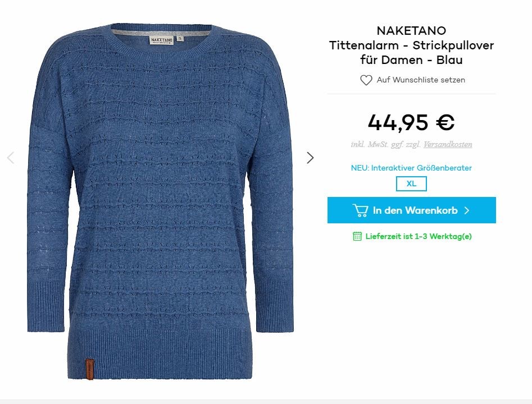The height and width of the screenshot is (404, 532).
Task: Click the product title Tittenalarm Strickpullover
Action: [x=411, y=52]
